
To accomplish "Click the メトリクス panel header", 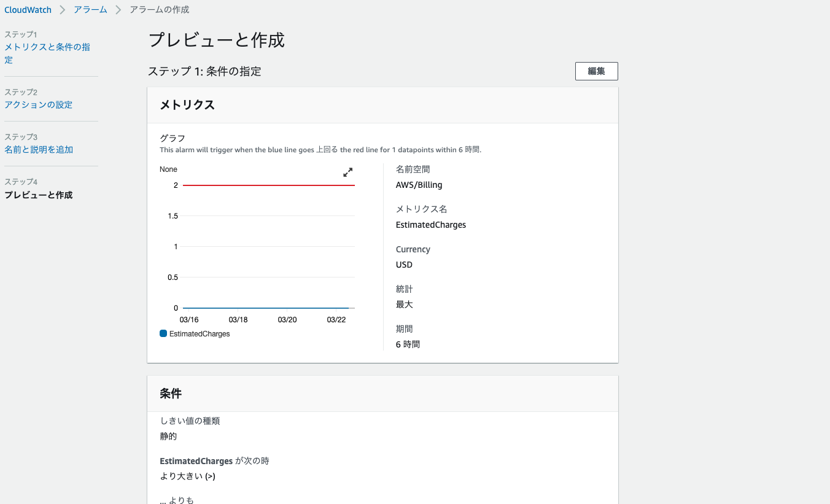I will tap(187, 105).
